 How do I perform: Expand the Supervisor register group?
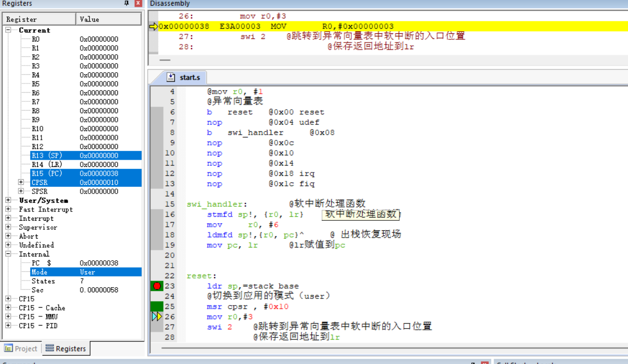[x=8, y=227]
